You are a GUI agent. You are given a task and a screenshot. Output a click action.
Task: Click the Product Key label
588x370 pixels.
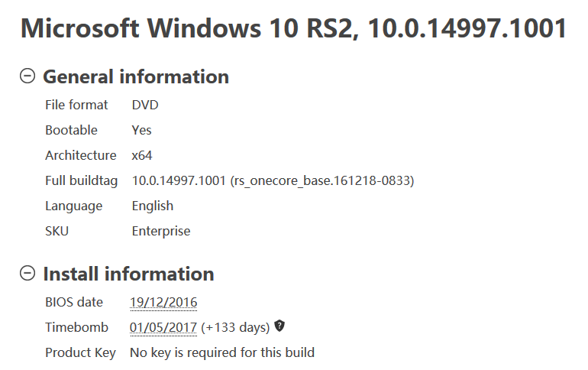(x=80, y=352)
